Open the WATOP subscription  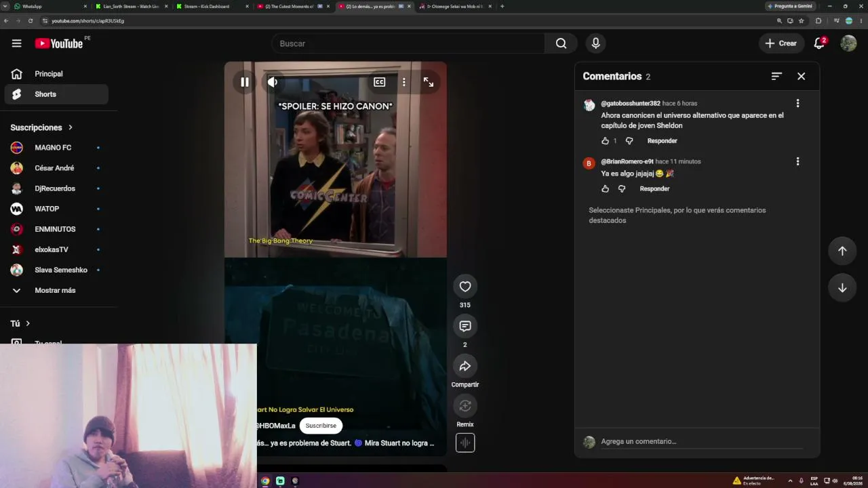[x=56, y=209]
